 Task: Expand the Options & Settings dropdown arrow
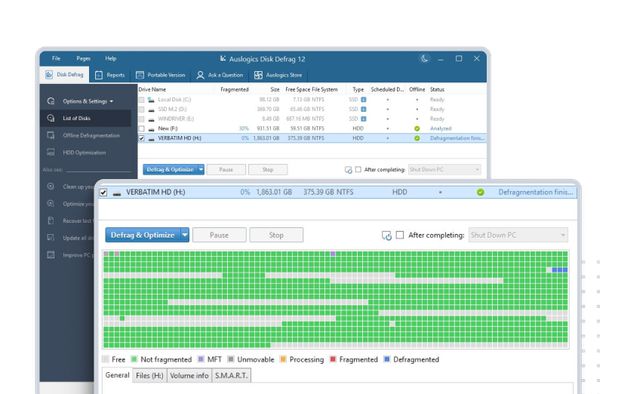(x=112, y=101)
